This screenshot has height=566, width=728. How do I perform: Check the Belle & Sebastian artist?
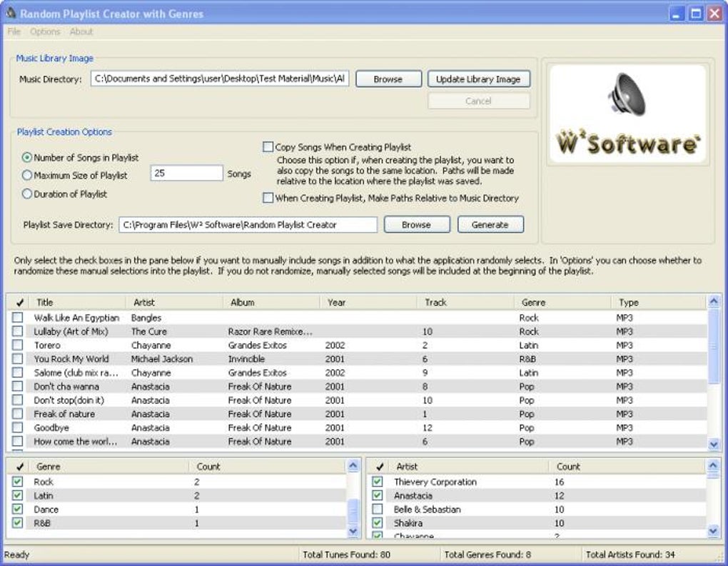pyautogui.click(x=378, y=510)
